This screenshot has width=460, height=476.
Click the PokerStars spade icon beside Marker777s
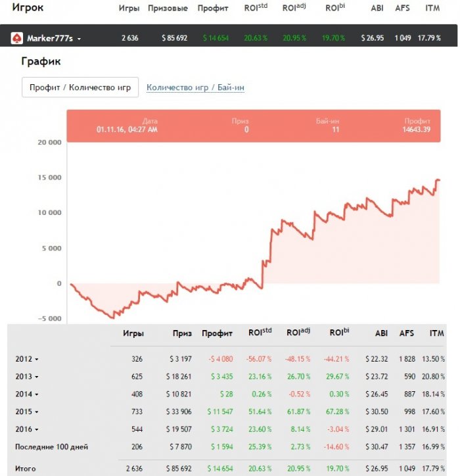pyautogui.click(x=16, y=38)
